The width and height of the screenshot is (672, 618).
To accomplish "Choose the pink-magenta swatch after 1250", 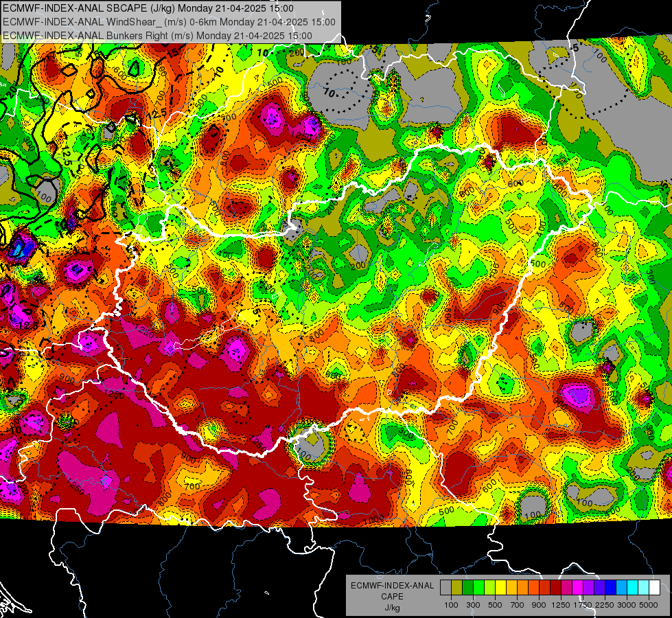I will point(566,587).
